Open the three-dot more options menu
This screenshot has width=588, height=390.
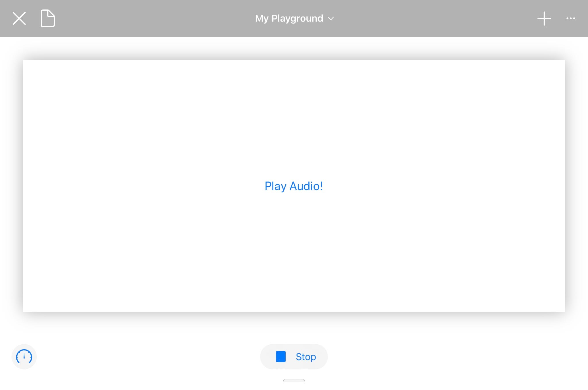click(570, 19)
